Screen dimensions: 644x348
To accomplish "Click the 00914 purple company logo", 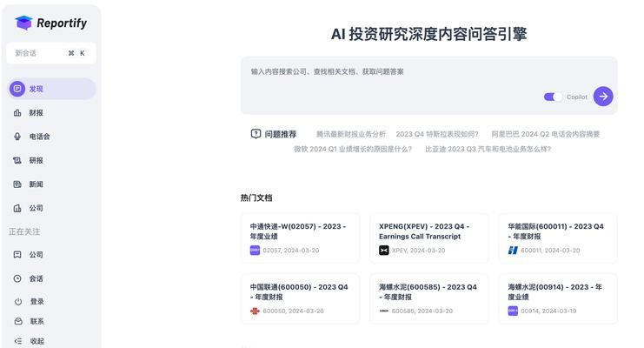I will click(513, 311).
